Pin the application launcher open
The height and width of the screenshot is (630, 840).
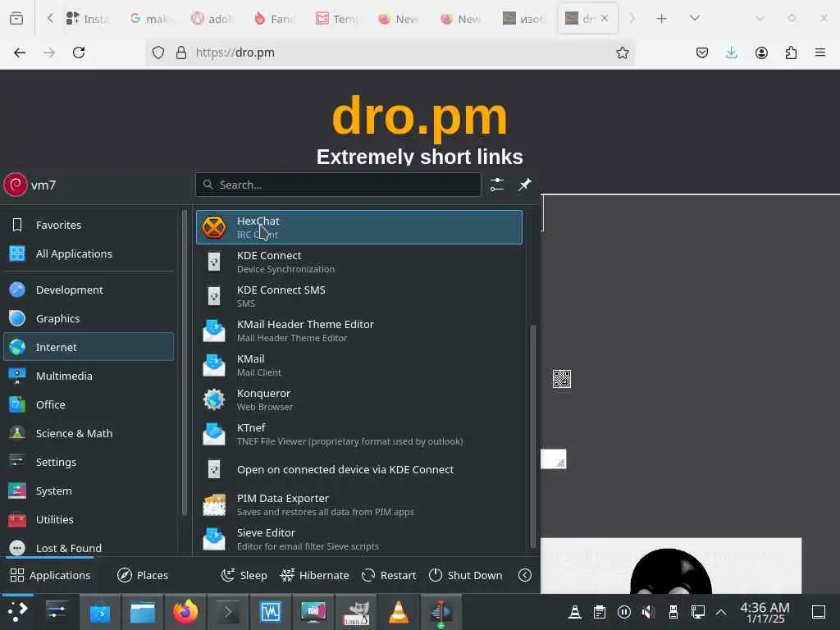click(x=524, y=185)
